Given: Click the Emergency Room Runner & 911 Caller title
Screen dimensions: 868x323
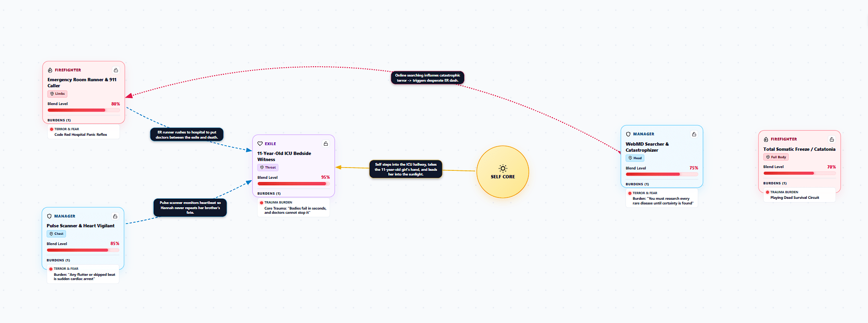Looking at the screenshot, I should 82,83.
